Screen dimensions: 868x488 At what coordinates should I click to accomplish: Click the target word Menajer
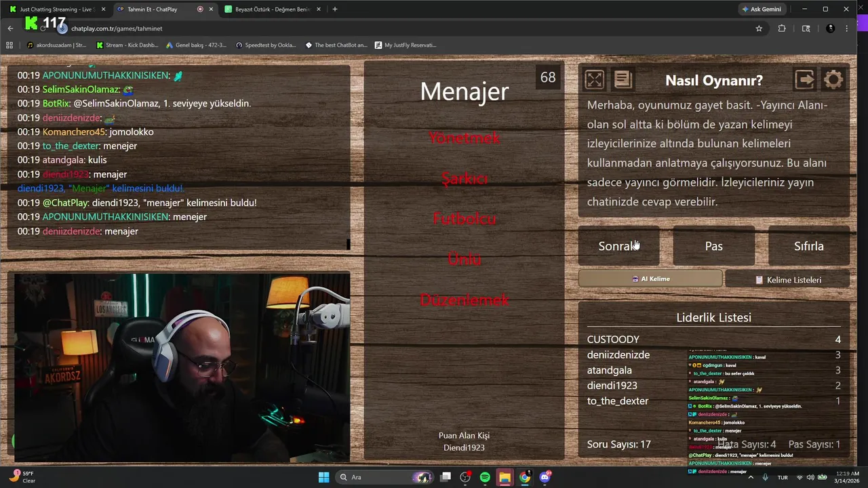pyautogui.click(x=464, y=91)
